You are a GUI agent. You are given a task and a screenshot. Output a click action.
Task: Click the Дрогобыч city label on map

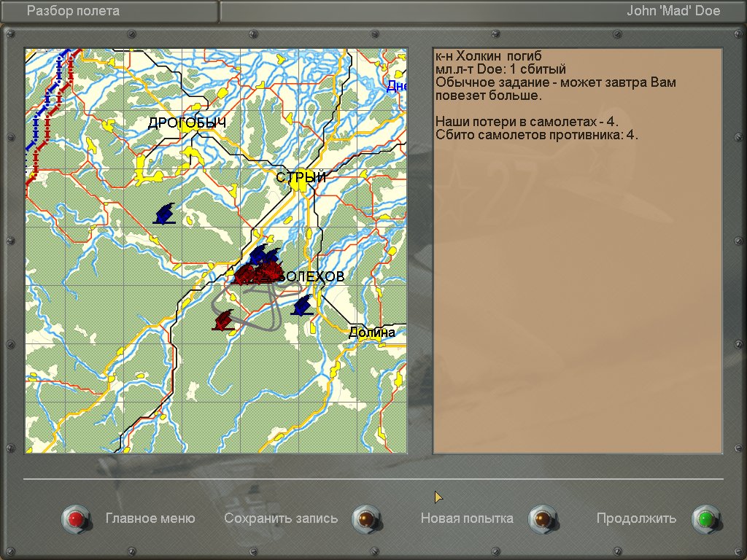(187, 123)
